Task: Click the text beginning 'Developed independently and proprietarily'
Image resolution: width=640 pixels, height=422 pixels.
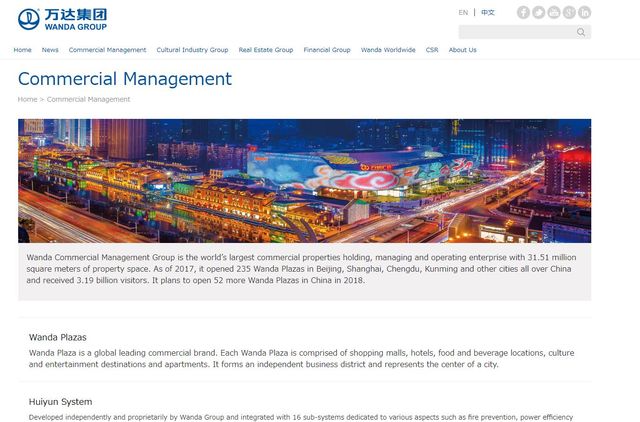Action: click(301, 417)
